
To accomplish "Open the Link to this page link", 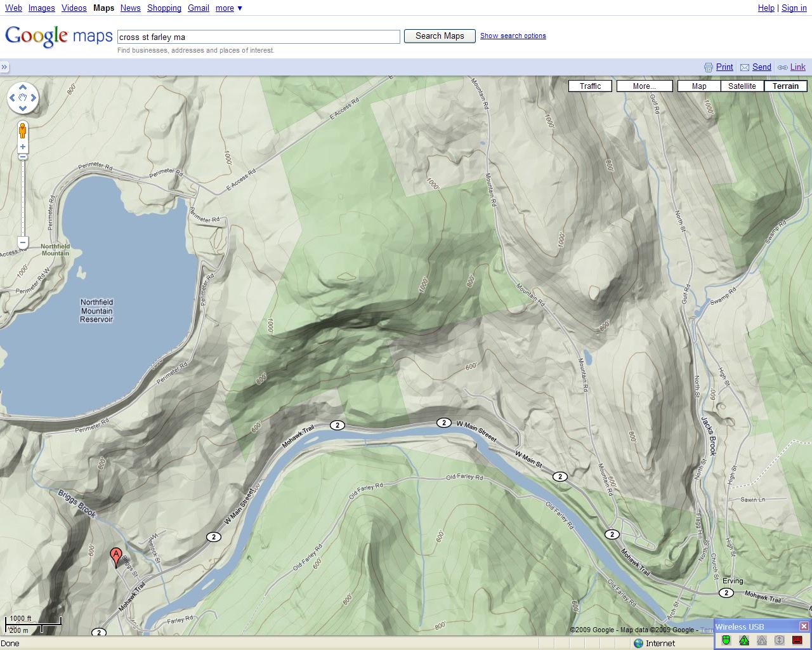I will click(798, 67).
